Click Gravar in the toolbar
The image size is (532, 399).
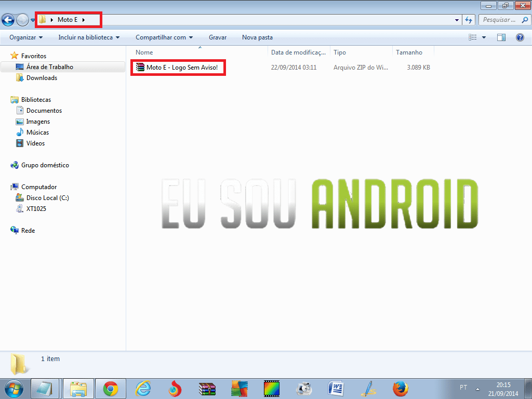pyautogui.click(x=218, y=37)
